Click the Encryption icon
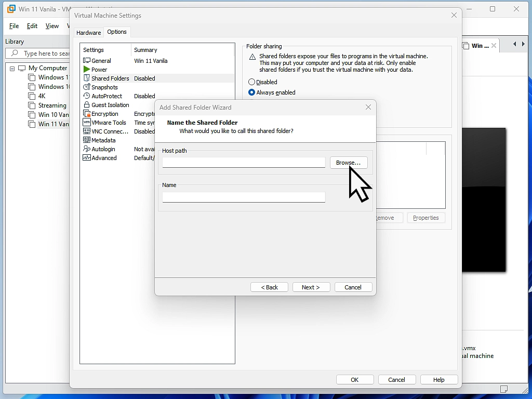Image resolution: width=532 pixels, height=399 pixels. click(x=87, y=114)
